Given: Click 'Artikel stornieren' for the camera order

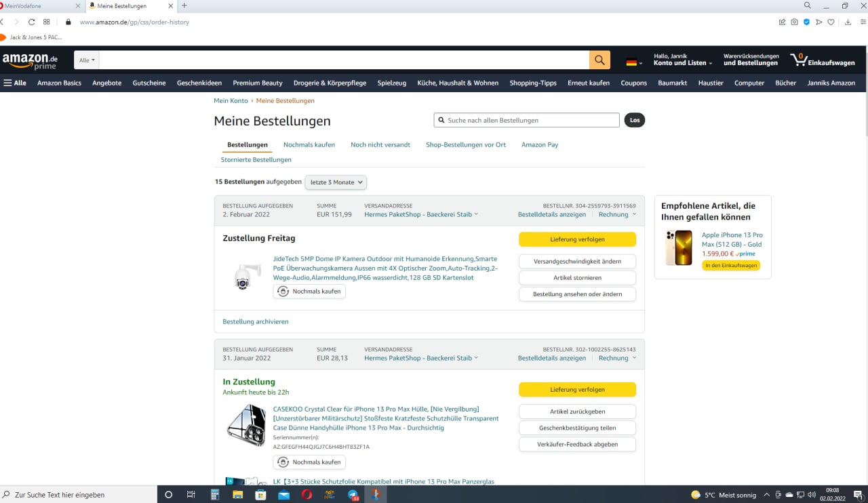Looking at the screenshot, I should 577,278.
